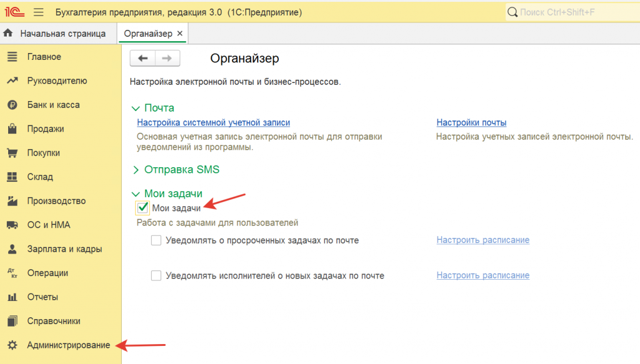The width and height of the screenshot is (640, 364).
Task: Select the Органайзер tab
Action: (x=148, y=34)
